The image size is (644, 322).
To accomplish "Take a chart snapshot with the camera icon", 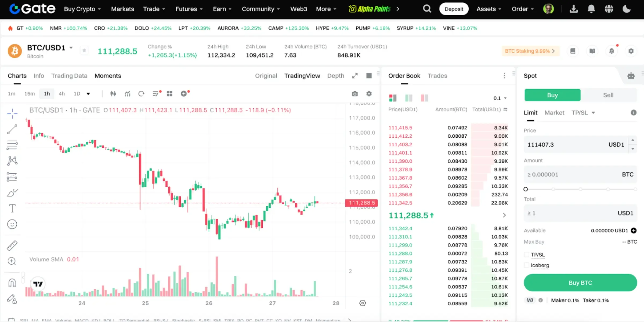I will coord(354,94).
